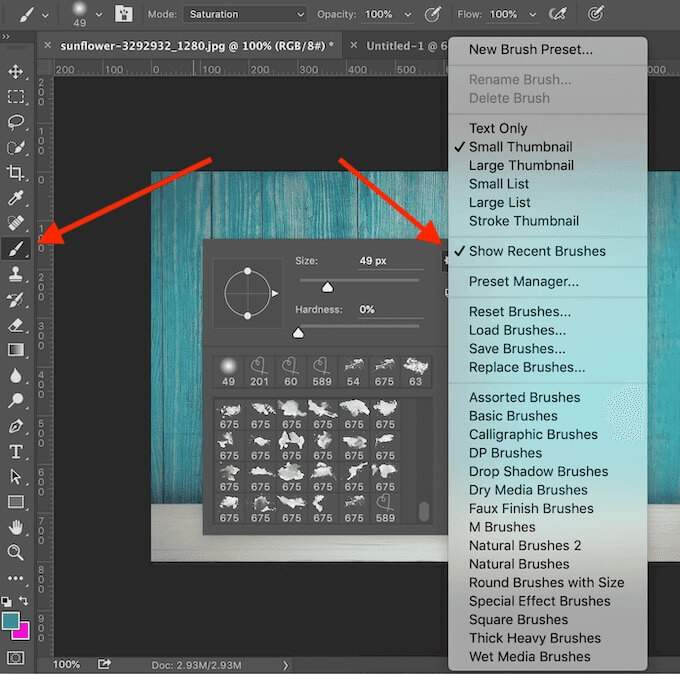Viewport: 680px width, 674px height.
Task: Choose Large Thumbnail view option
Action: pyautogui.click(x=521, y=165)
